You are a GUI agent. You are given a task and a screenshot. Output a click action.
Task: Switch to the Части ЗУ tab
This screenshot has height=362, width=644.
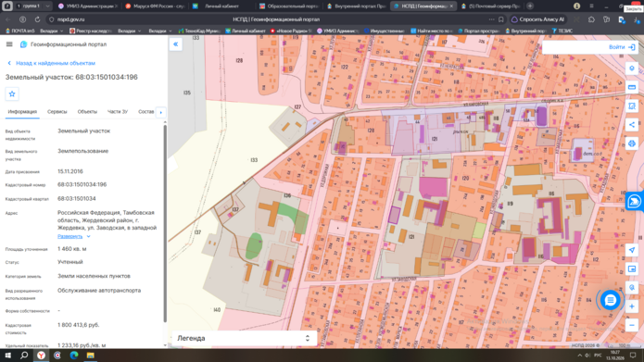point(118,112)
